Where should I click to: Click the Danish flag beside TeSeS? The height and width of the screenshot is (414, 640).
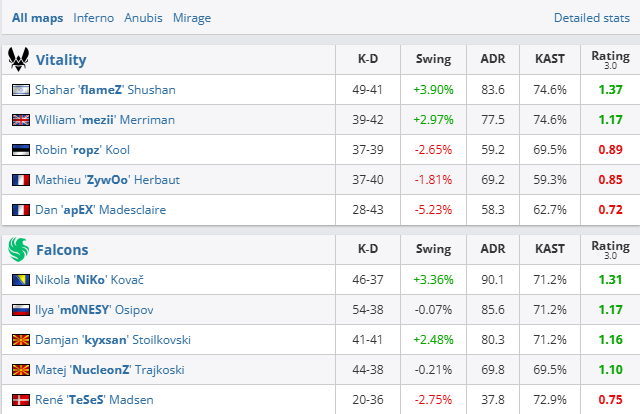[x=21, y=400]
